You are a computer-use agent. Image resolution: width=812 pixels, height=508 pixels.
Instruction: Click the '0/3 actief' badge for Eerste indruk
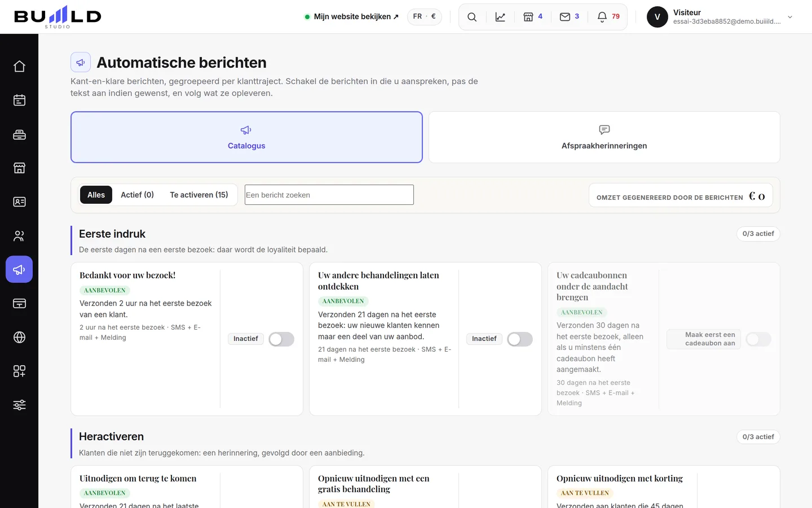(x=758, y=234)
